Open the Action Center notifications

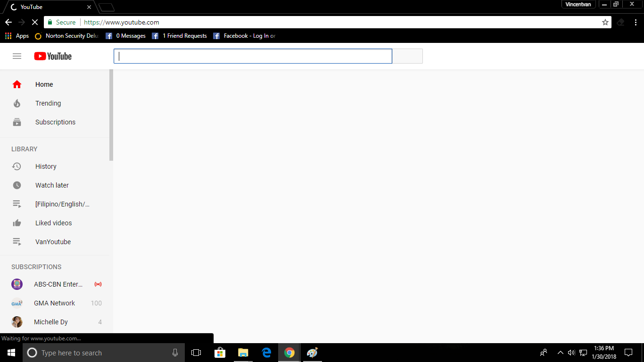click(628, 353)
